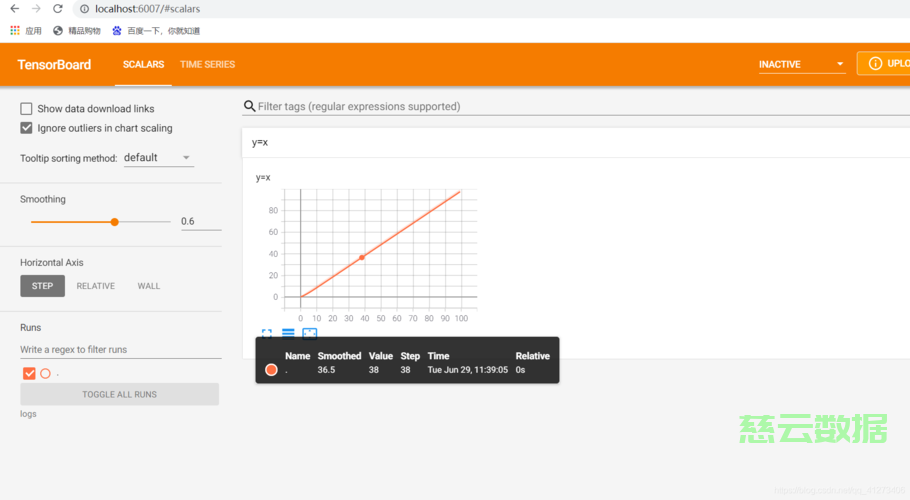Set horizontal axis to RELATIVE
This screenshot has width=910, height=500.
pyautogui.click(x=96, y=286)
